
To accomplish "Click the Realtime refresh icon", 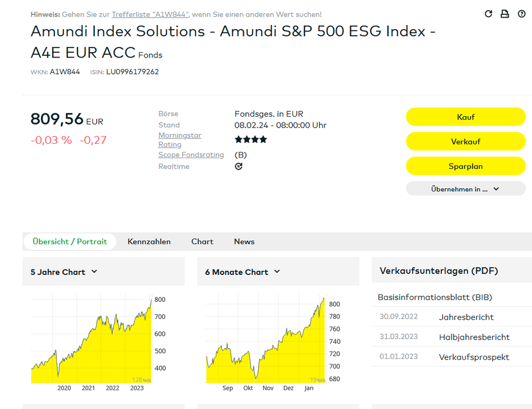I will tap(239, 166).
